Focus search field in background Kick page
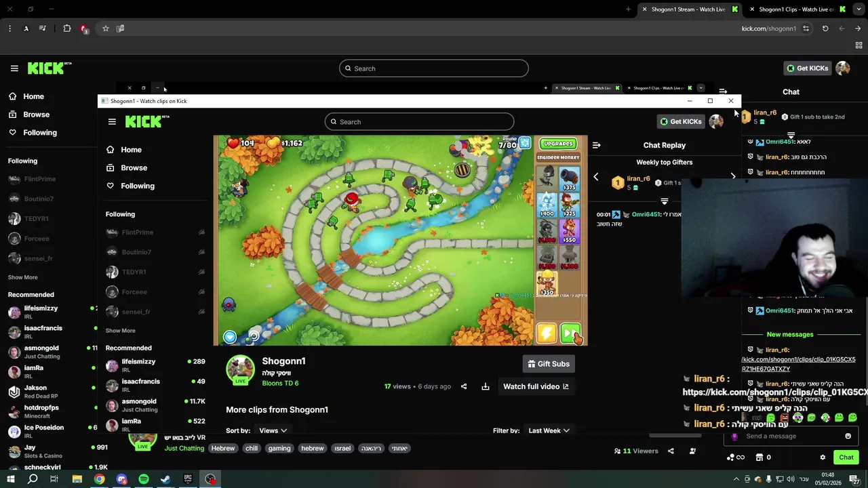868x488 pixels. click(434, 68)
